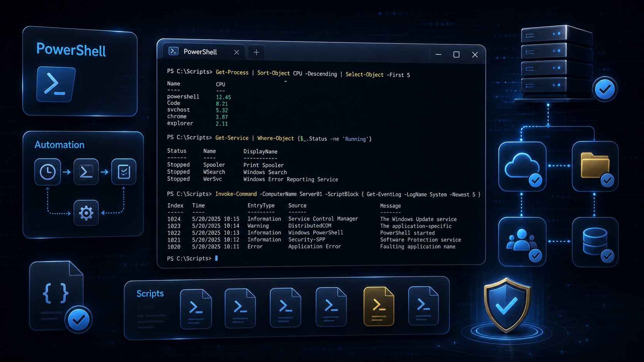This screenshot has height=362, width=644.
Task: Click the chrome process name
Action: pos(177,116)
